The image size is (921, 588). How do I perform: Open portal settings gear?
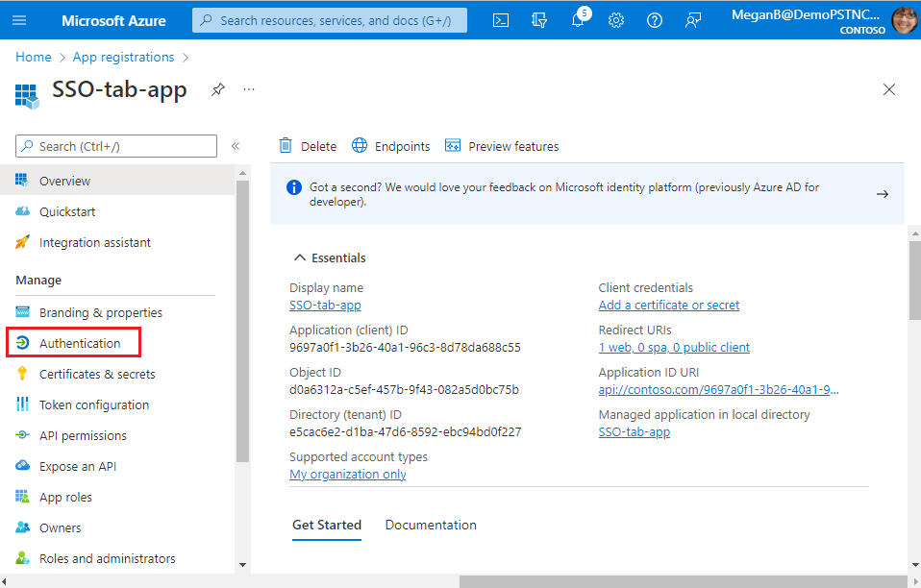(x=616, y=20)
